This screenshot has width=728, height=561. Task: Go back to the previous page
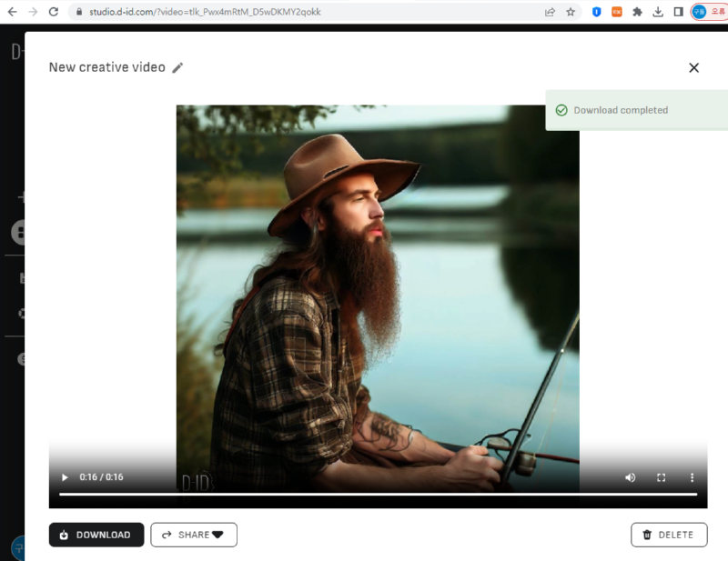click(x=13, y=12)
